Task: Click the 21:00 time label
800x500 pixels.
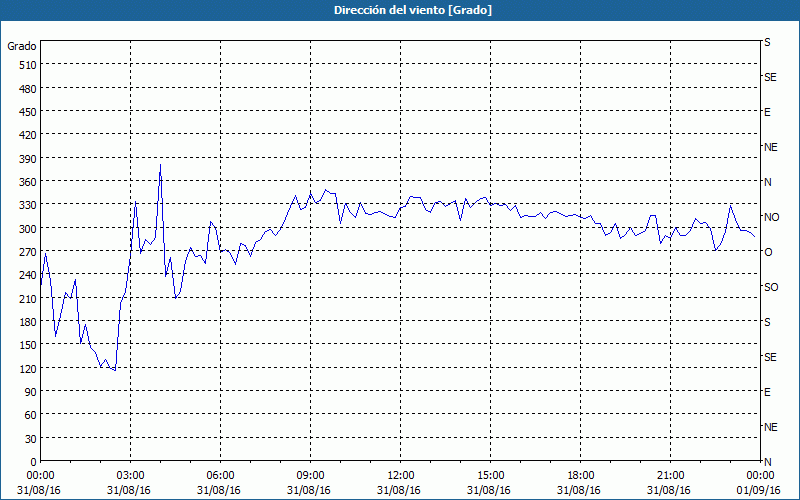Action: [670, 476]
